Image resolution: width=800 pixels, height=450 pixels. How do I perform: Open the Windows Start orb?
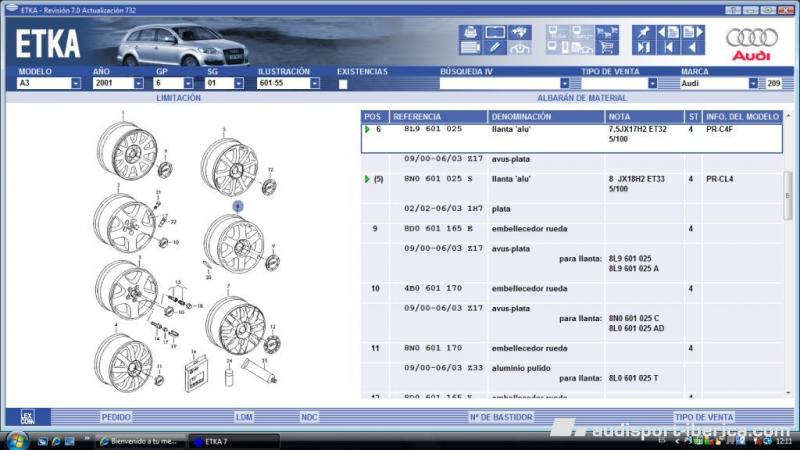click(17, 441)
